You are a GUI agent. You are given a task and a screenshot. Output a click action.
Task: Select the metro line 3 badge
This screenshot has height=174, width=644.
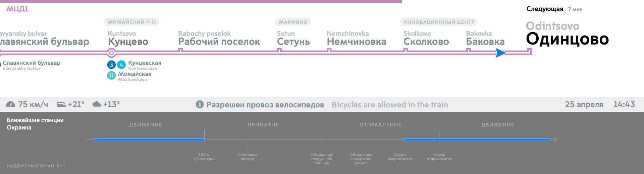click(x=111, y=65)
